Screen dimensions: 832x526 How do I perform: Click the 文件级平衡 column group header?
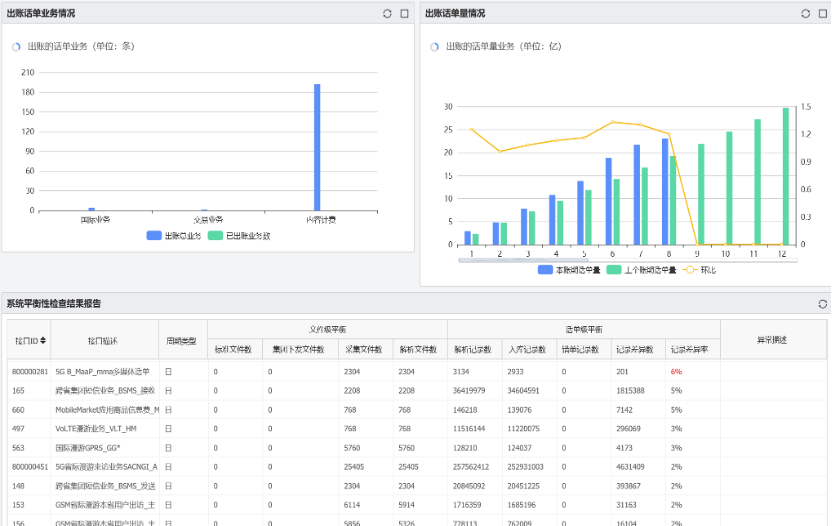pos(327,330)
